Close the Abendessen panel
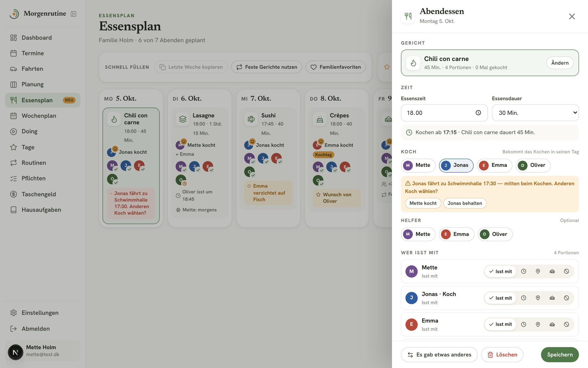588x368 pixels. pyautogui.click(x=572, y=16)
